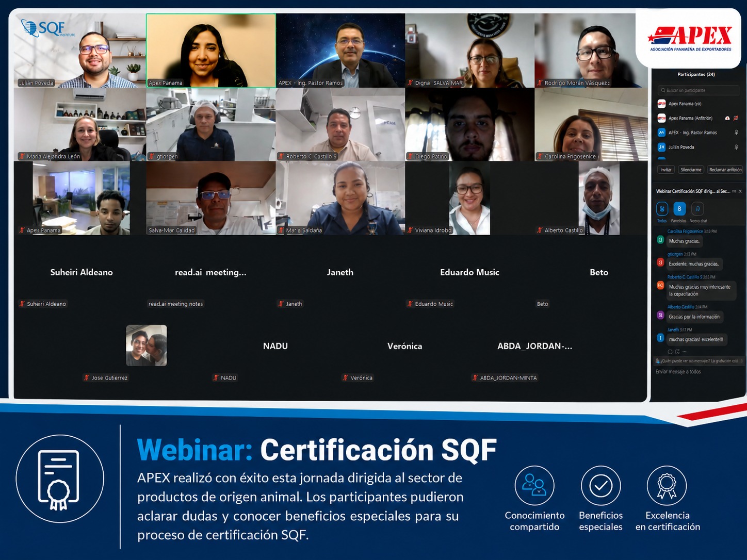The width and height of the screenshot is (747, 560).
Task: Select the highlighted Apex Panama speaker tile
Action: coord(211,51)
